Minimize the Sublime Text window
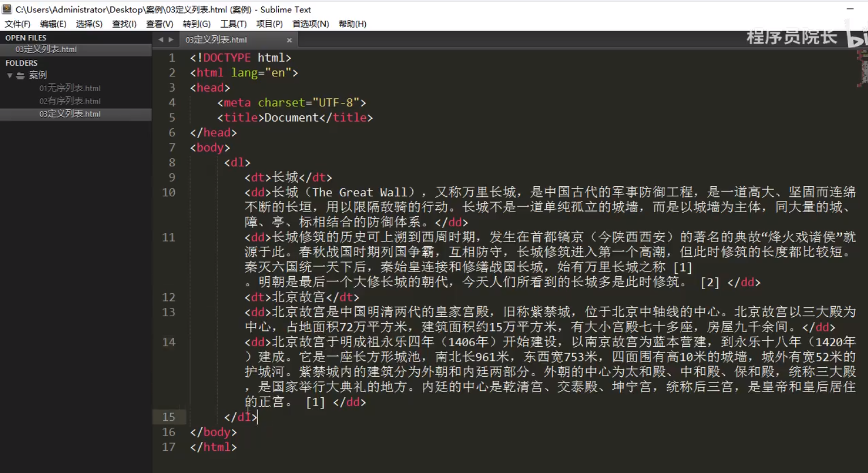Screen dimensions: 868x473 [x=850, y=9]
